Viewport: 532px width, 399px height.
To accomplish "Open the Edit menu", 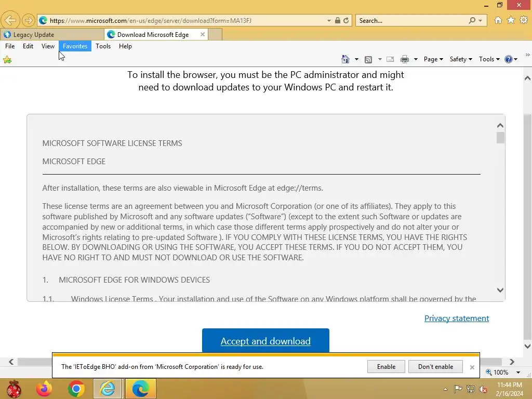I will click(28, 46).
